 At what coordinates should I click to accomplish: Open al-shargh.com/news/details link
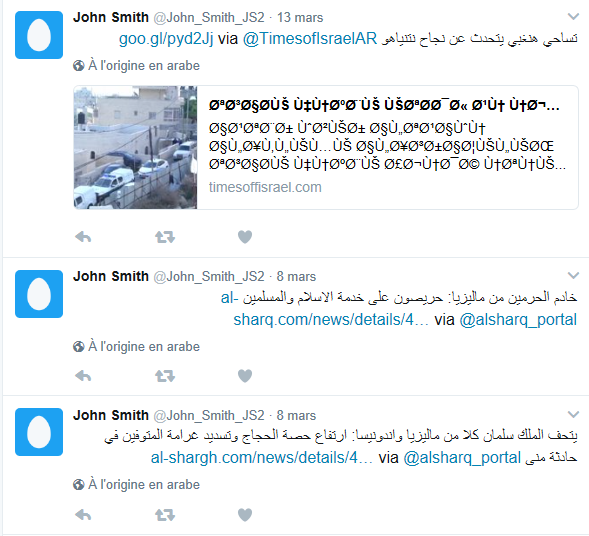262,458
